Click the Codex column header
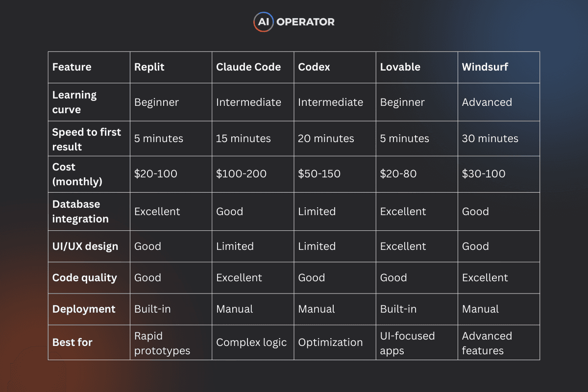 tap(314, 67)
